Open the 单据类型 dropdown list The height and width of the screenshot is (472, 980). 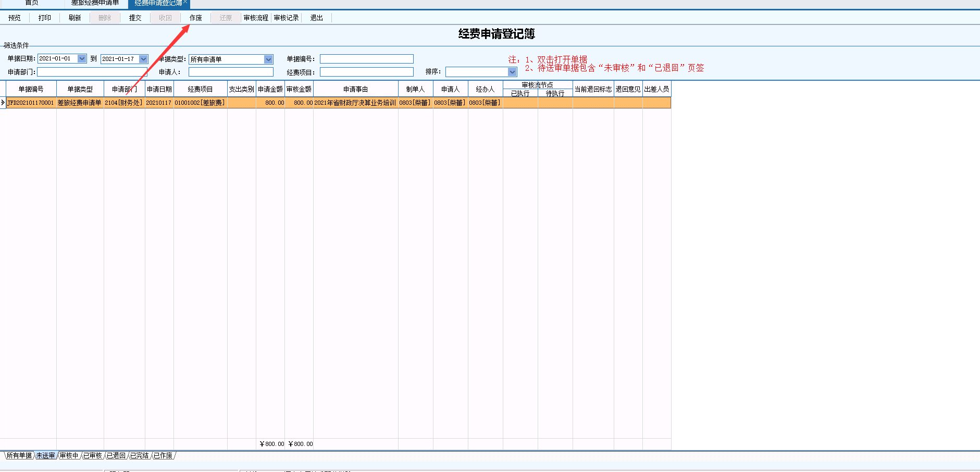click(268, 59)
